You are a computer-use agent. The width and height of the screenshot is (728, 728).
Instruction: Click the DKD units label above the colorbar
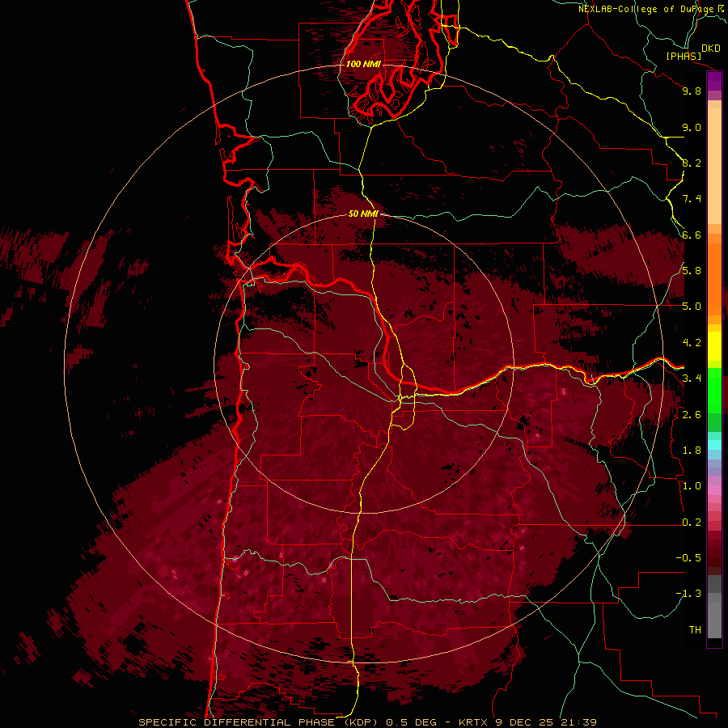click(711, 49)
